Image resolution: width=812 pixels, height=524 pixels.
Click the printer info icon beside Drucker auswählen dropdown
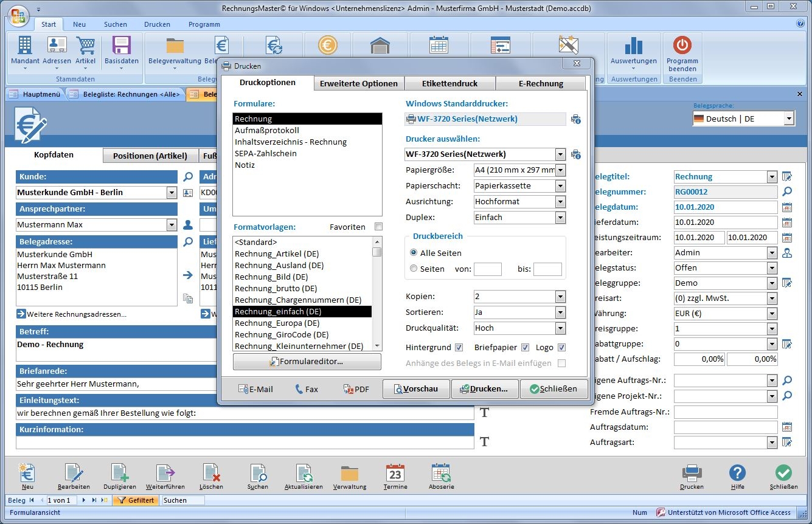tap(575, 154)
